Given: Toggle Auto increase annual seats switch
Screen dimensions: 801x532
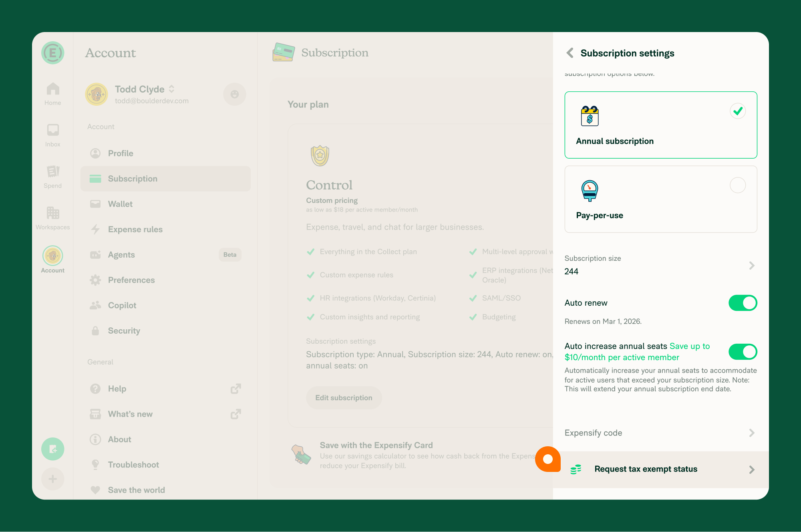Looking at the screenshot, I should pos(743,352).
